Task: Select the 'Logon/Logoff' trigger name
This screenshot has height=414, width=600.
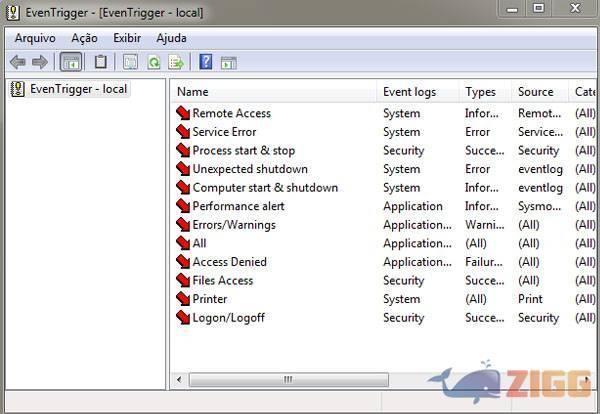Action: [228, 318]
